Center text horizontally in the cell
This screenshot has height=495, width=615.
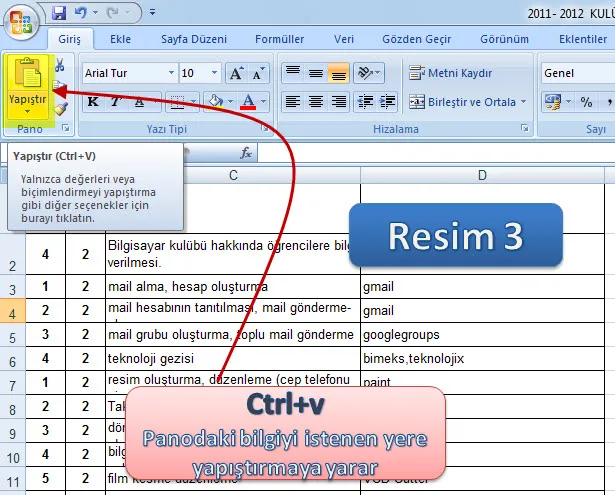[315, 102]
